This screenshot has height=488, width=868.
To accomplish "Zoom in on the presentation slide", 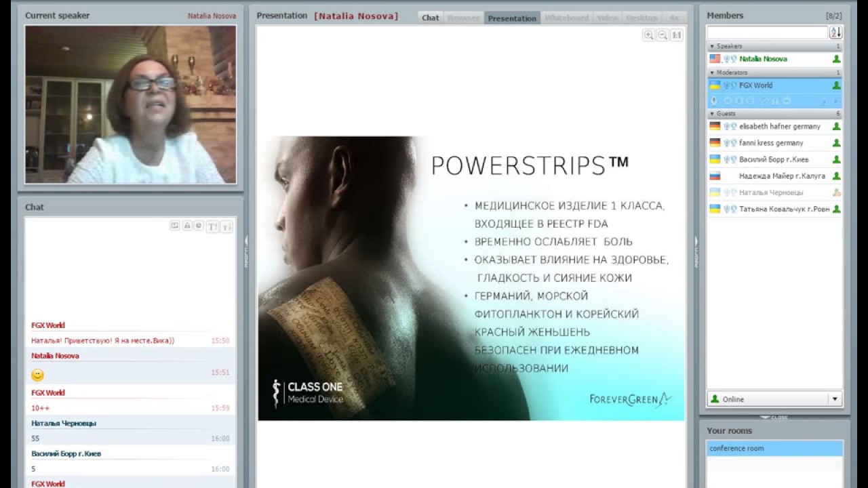I will point(649,35).
